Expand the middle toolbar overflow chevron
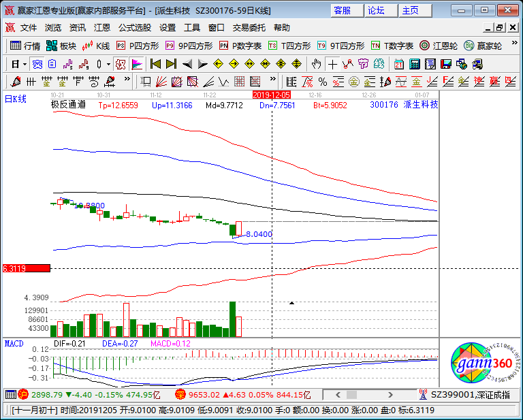The height and width of the screenshot is (420, 523). pyautogui.click(x=273, y=79)
